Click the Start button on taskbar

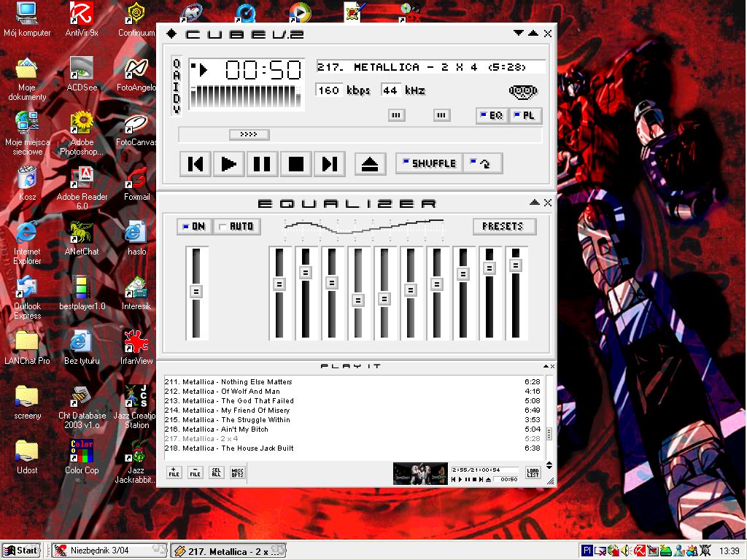20,551
